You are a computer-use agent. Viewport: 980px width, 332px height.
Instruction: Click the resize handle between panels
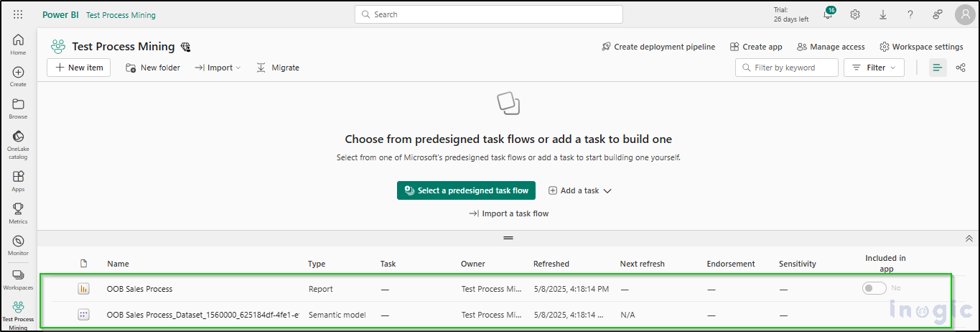[508, 238]
